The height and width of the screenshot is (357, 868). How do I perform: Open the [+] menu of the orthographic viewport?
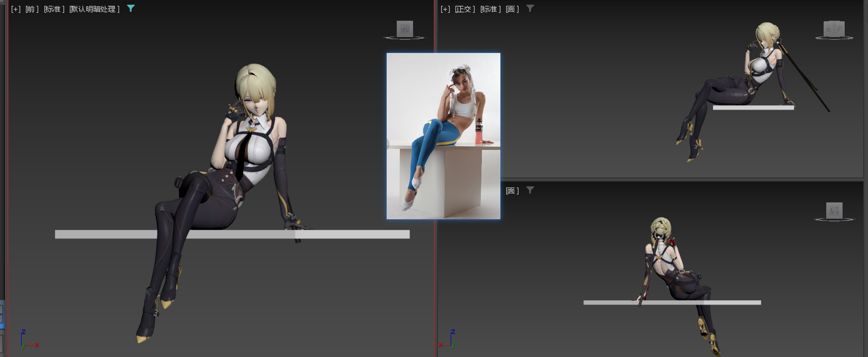point(445,9)
